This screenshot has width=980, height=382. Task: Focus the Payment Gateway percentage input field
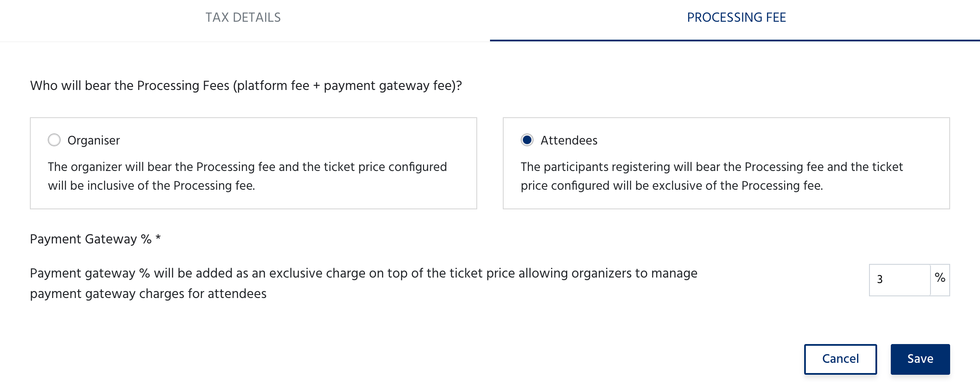[900, 280]
